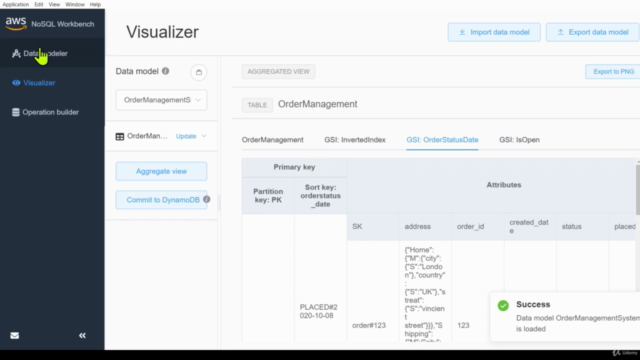Click the green Success checkmark icon
The width and height of the screenshot is (640, 360).
point(503,305)
